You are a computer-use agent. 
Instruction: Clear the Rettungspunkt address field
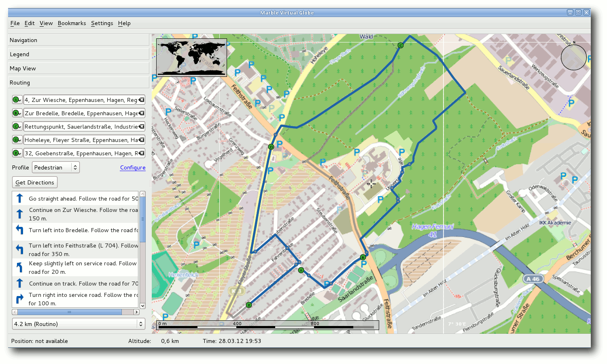(x=141, y=127)
